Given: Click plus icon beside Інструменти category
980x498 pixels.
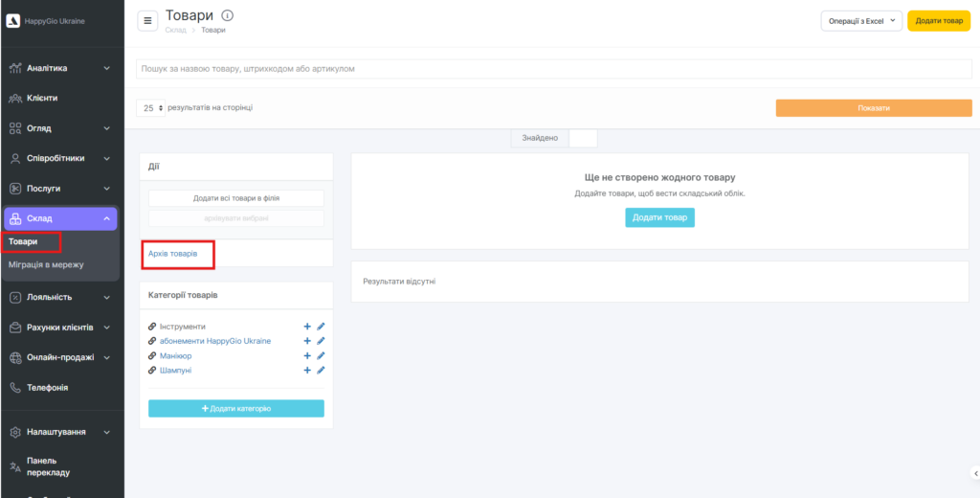Looking at the screenshot, I should click(307, 327).
